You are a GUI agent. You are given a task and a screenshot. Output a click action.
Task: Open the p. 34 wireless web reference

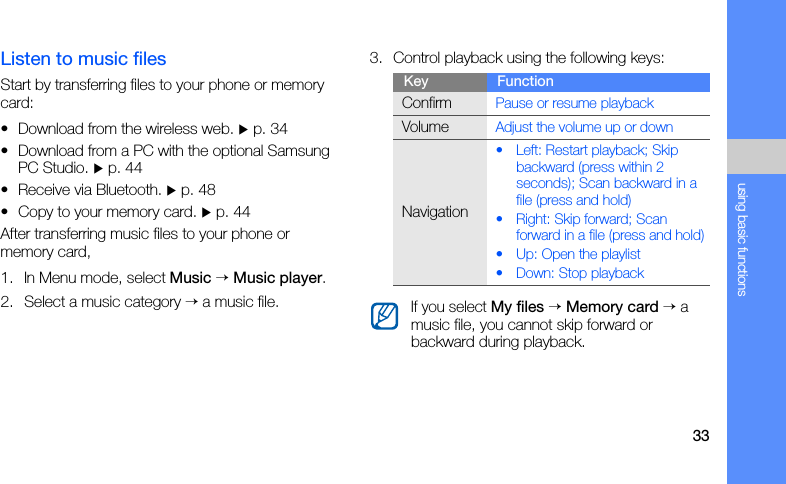[270, 129]
